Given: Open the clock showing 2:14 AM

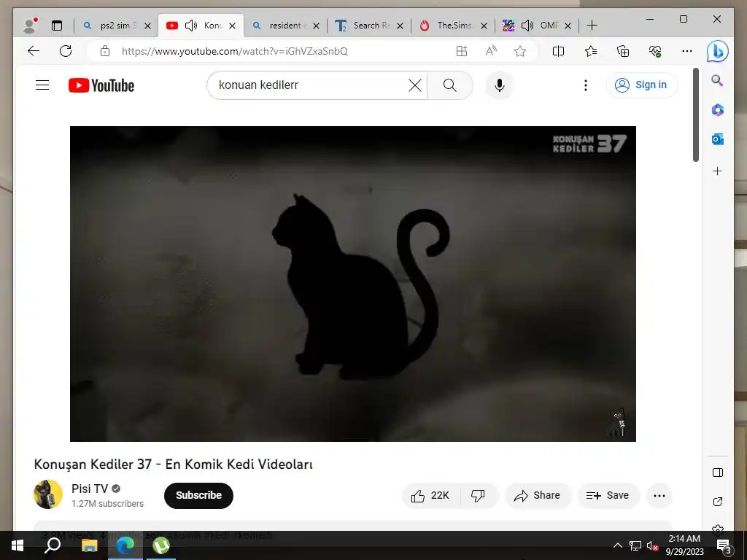Looking at the screenshot, I should (684, 545).
